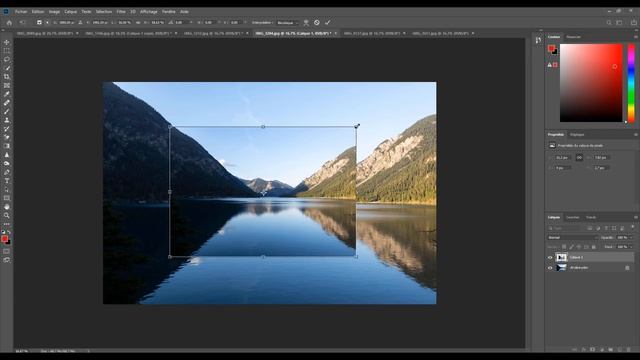Toggle the layer filter switch

(x=633, y=227)
